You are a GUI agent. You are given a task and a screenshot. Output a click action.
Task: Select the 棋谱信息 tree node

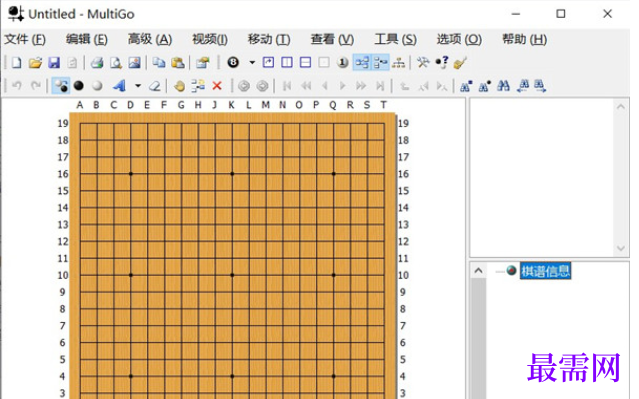[x=545, y=271]
